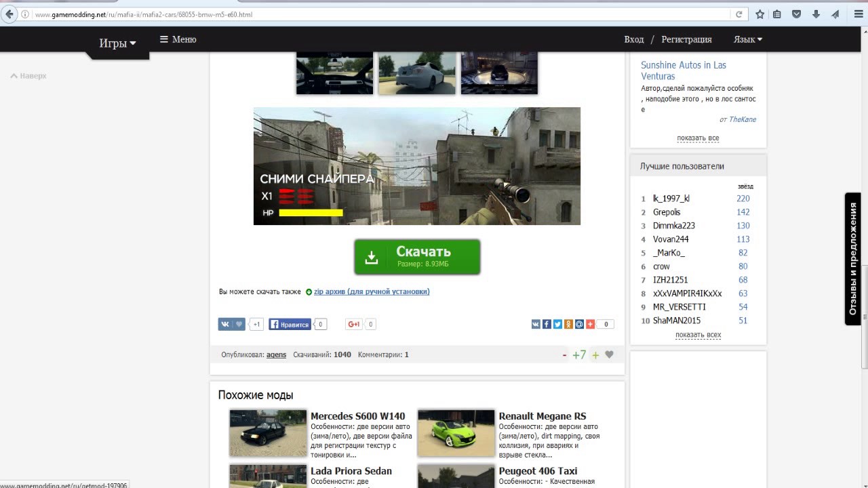Click the Вход login link

pyautogui.click(x=634, y=39)
